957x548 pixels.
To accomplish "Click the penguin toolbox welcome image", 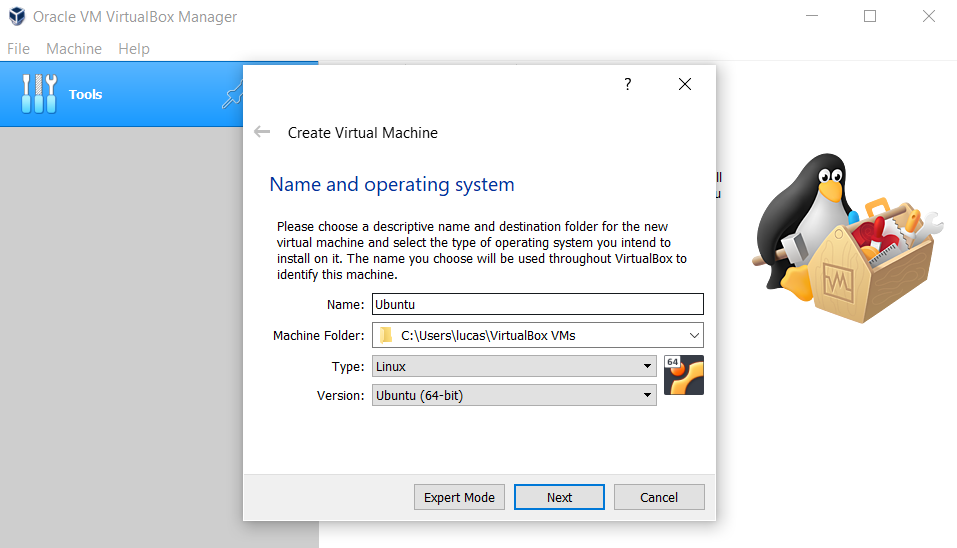I will coord(847,238).
